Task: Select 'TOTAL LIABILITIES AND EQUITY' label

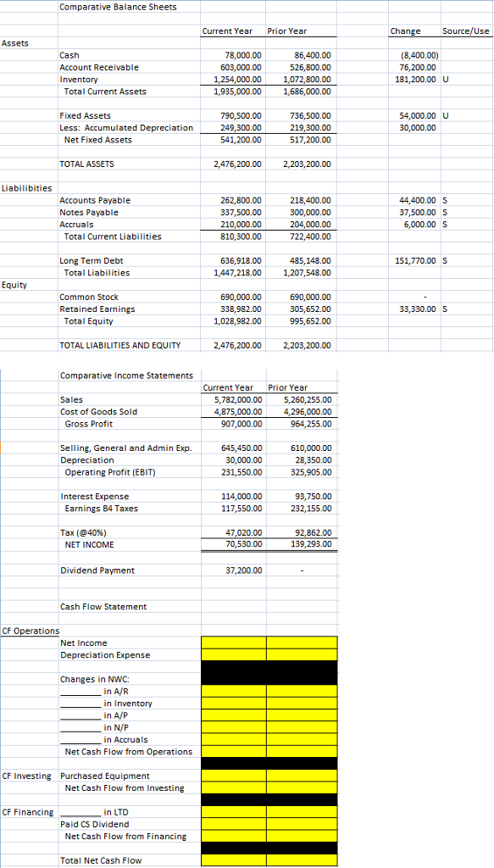Action: pyautogui.click(x=119, y=346)
